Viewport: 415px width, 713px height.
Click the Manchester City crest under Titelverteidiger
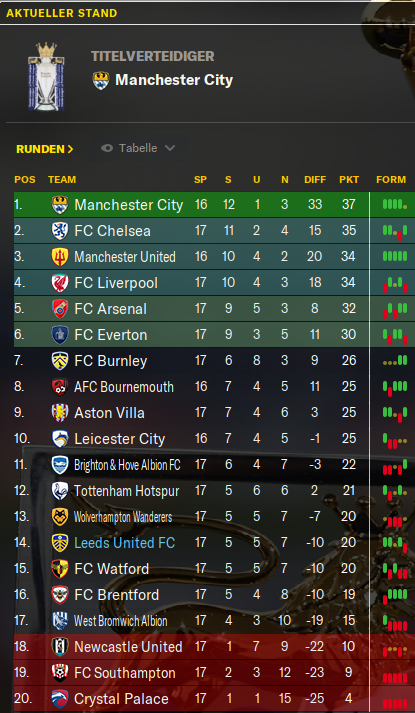click(101, 80)
